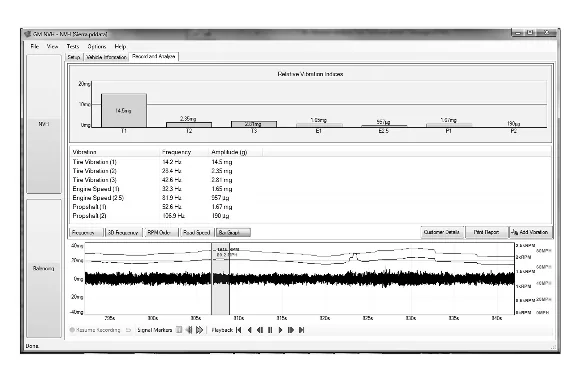
Task: Click the 14.2 Hz frequency value
Action: (172, 162)
